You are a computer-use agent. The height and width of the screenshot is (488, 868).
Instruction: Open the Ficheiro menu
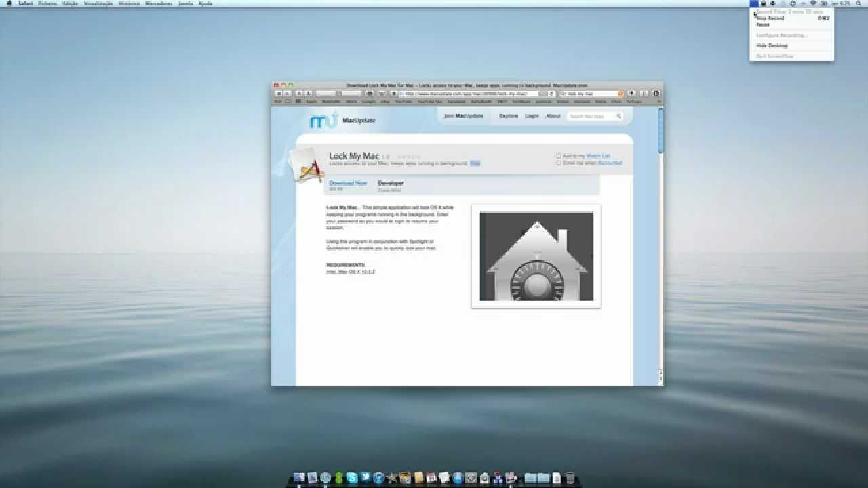47,3
